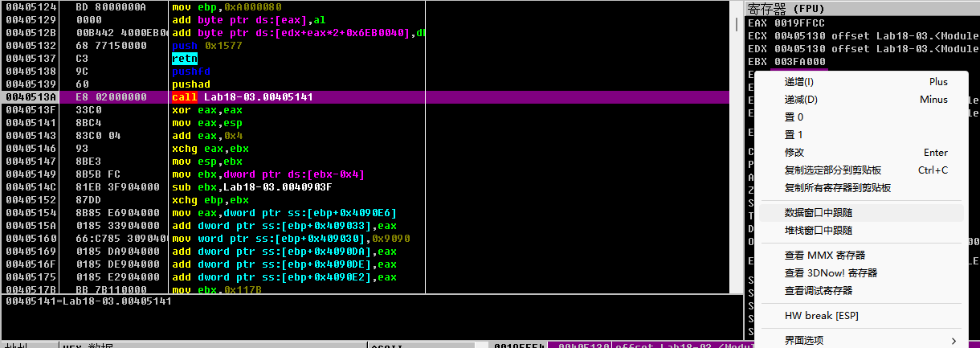Viewport: 980px width, 348px height.
Task: Select EBX register value 003FA000
Action: tap(799, 62)
